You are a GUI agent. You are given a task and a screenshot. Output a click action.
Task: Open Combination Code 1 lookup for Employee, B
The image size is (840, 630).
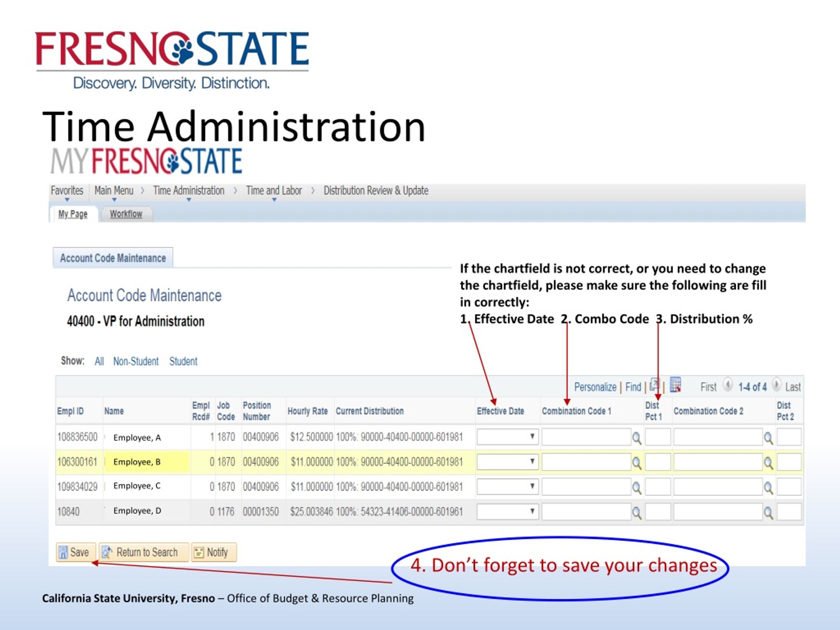637,463
